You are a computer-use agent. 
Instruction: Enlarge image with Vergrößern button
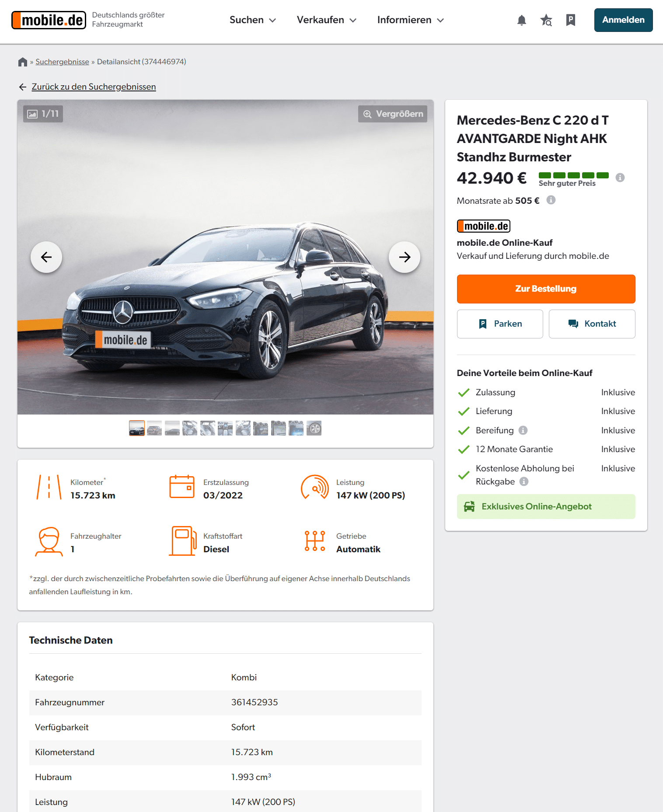point(393,114)
